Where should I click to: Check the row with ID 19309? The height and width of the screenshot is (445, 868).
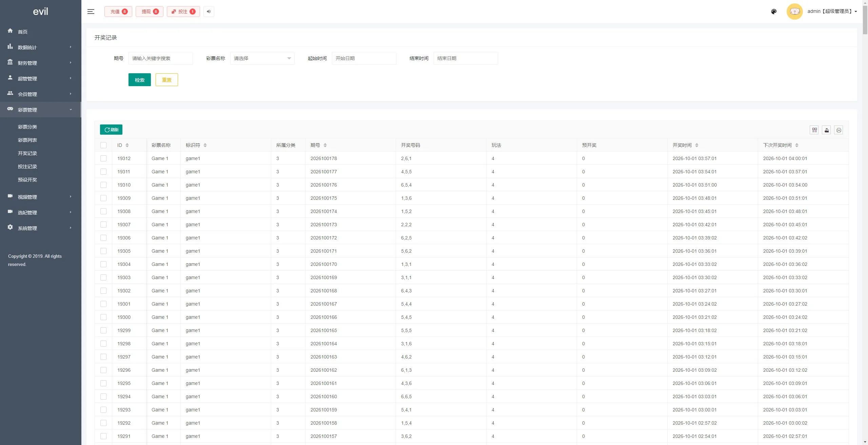(x=103, y=198)
